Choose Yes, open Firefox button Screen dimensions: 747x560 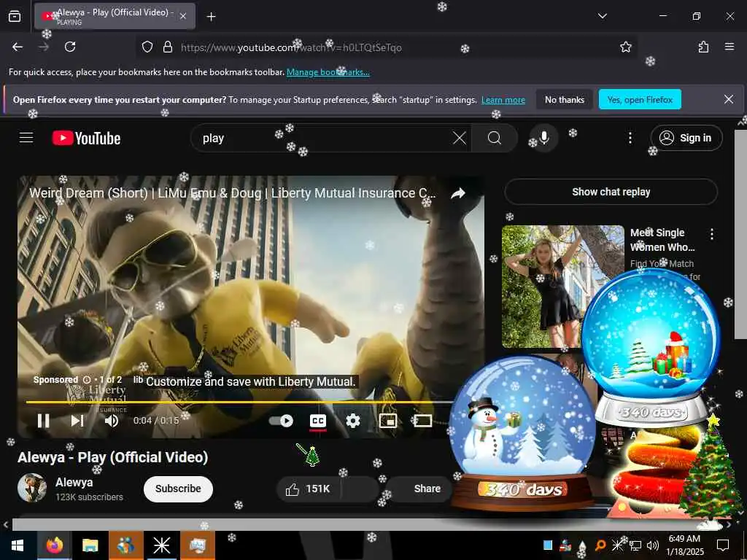pos(640,99)
